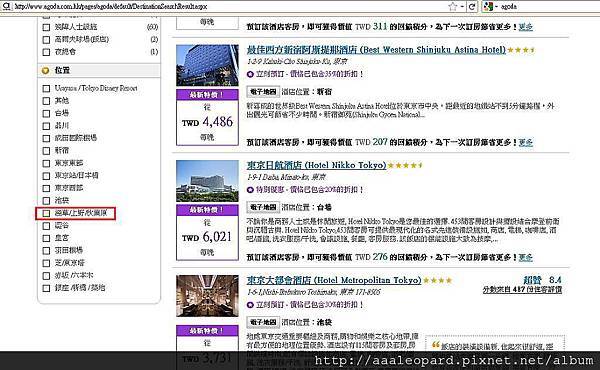Tick the 東京東部 location checkbox
600x370 pixels.
(46, 163)
